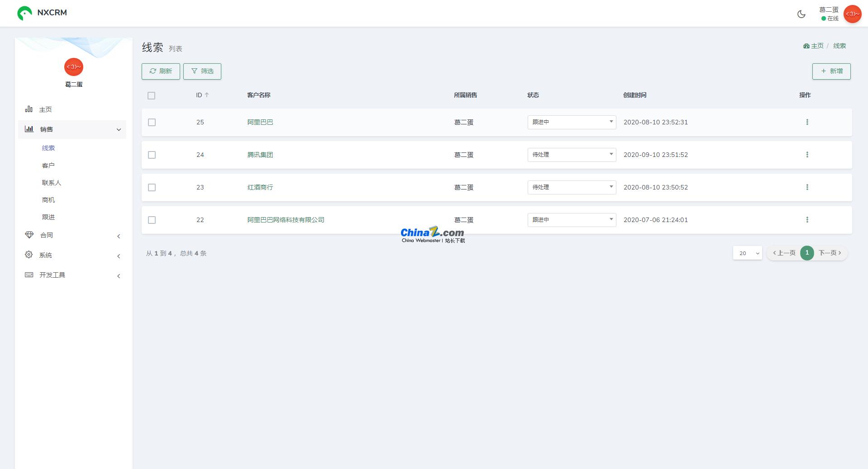Select 客户 in the sidebar submenu
The image size is (868, 469).
[x=48, y=166]
